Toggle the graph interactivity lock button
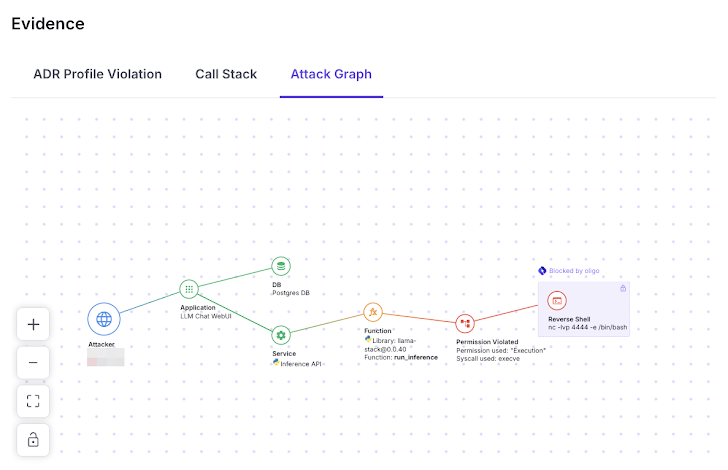The image size is (728, 470). [x=33, y=439]
